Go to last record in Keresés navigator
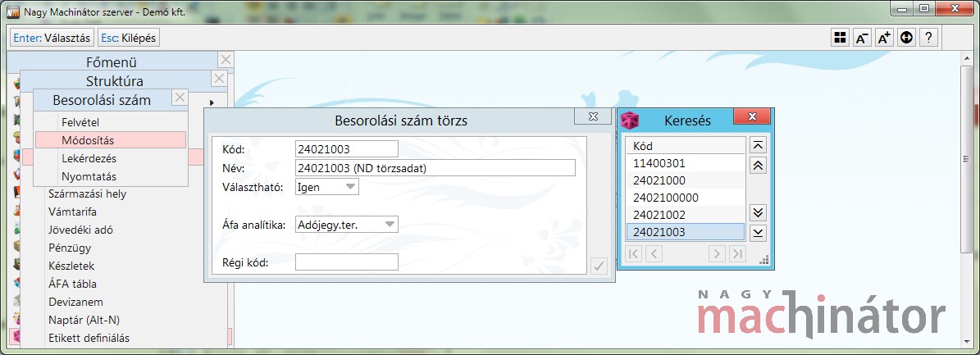This screenshot has width=980, height=355. 737,254
